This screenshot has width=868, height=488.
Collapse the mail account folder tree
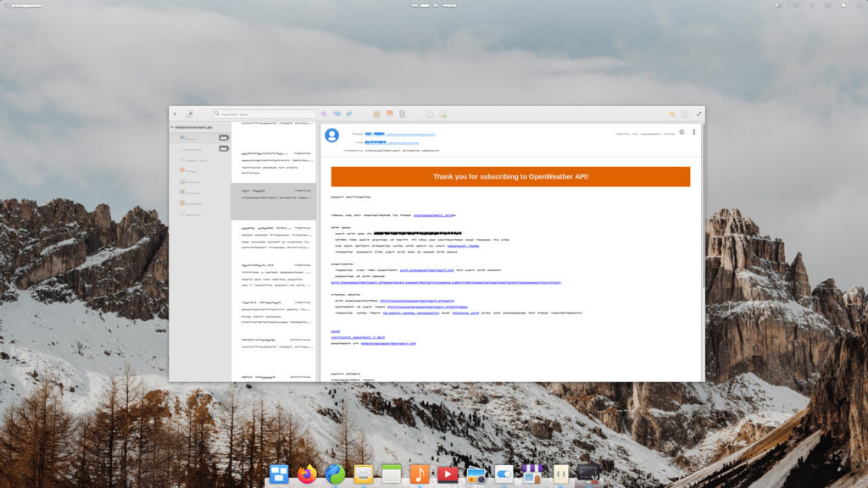(171, 127)
